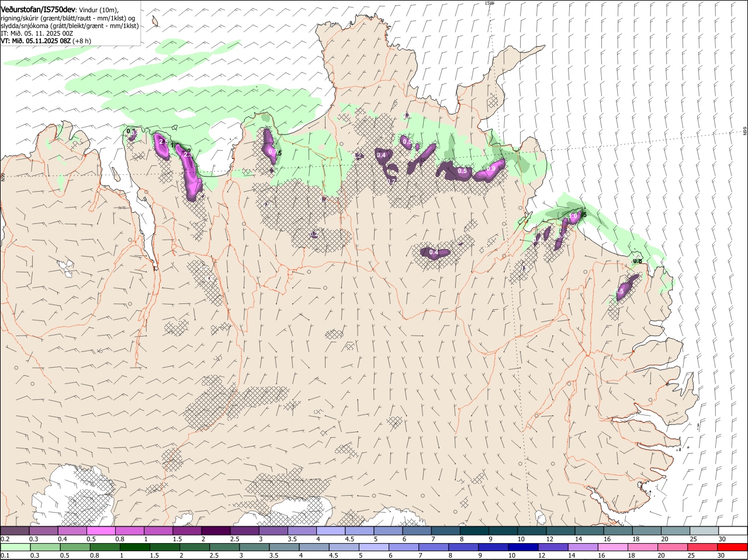Select the 16 swatch in the top snow legend row
748x560 pixels.
[618, 531]
